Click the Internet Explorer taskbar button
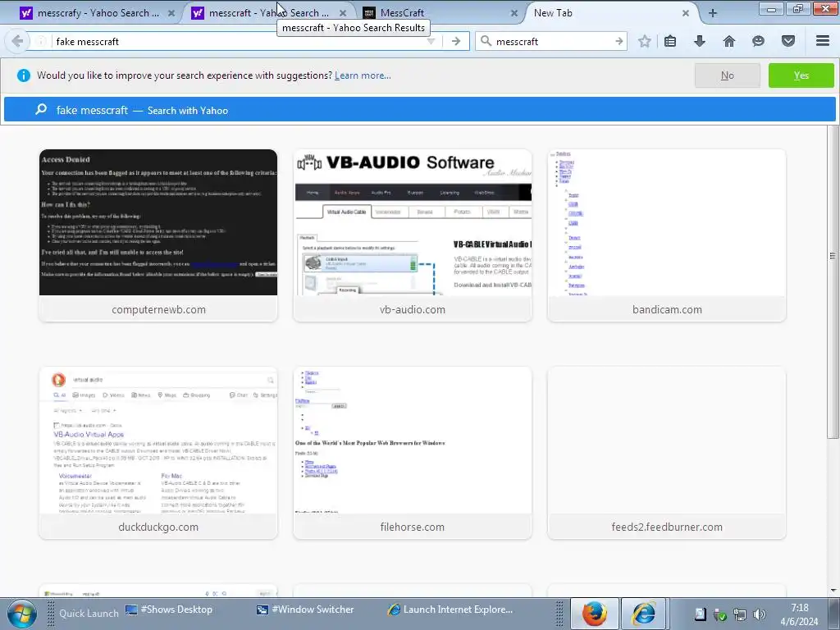840x630 pixels. coord(644,614)
